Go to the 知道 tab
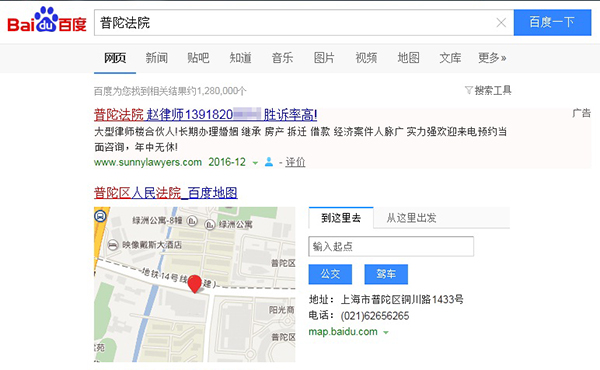This screenshot has width=600, height=370. pos(240,58)
